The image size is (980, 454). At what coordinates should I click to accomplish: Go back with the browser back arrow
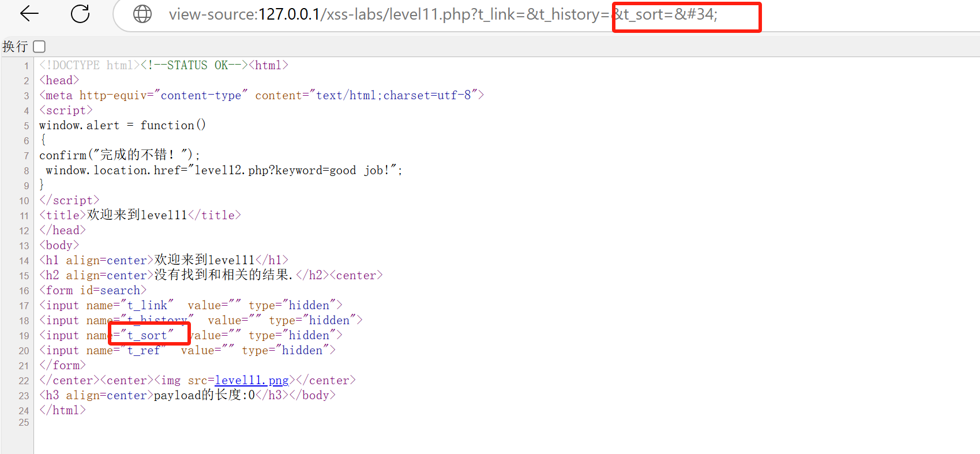[29, 14]
